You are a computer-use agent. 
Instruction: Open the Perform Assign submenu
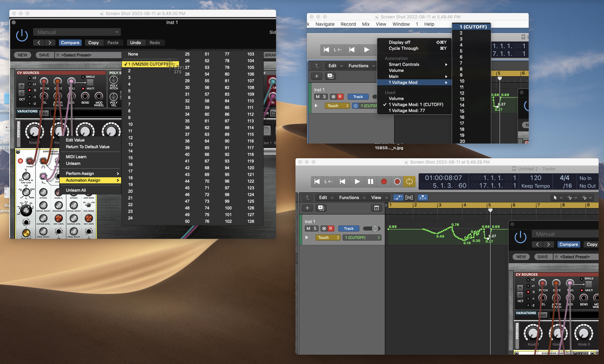click(x=90, y=173)
